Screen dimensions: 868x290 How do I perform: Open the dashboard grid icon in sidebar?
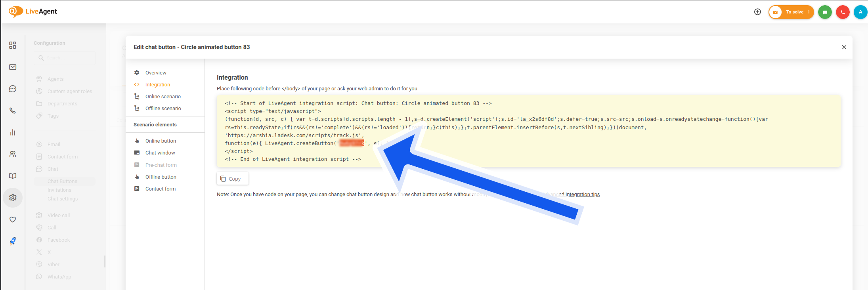[x=13, y=45]
